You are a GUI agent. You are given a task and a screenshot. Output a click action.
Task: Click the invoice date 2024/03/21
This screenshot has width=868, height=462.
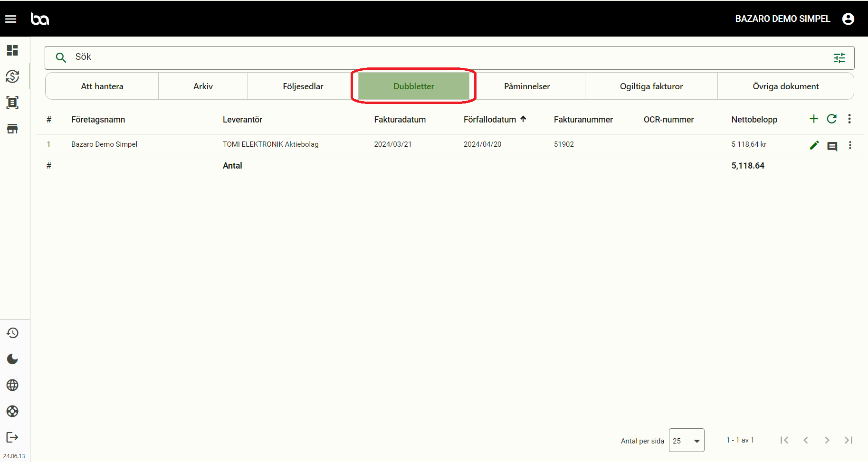[393, 144]
